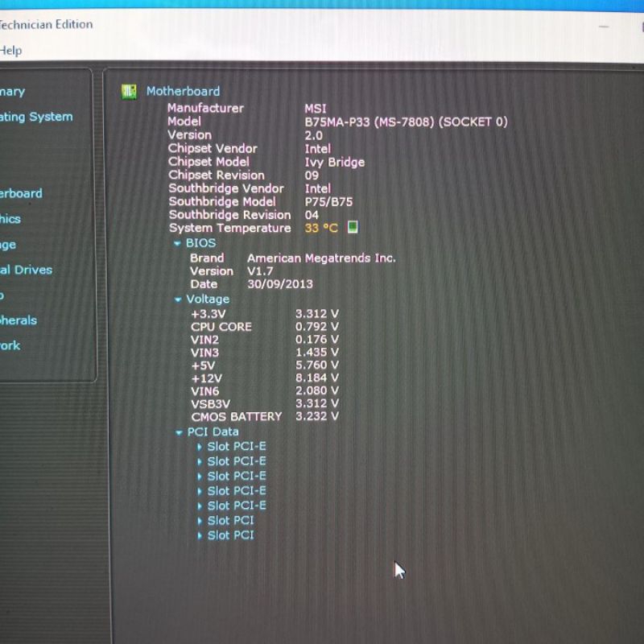Expand the fifth Slot PCI-E entry
Screen dimensions: 644x644
pyautogui.click(x=200, y=506)
